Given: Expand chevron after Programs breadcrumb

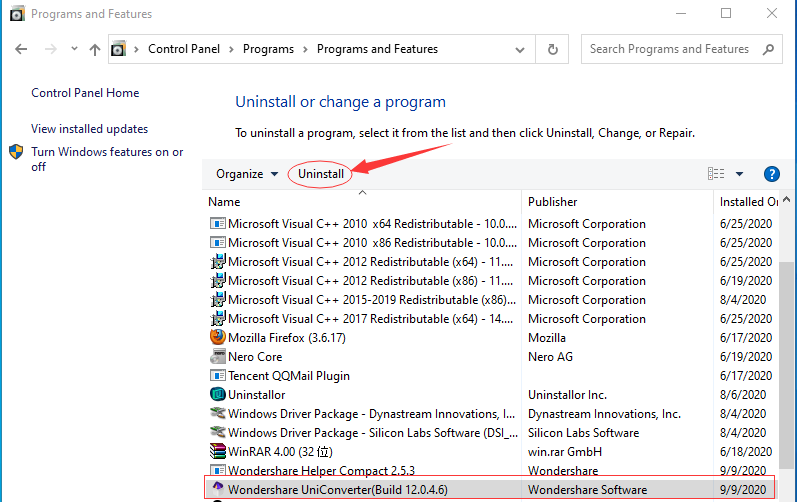Looking at the screenshot, I should click(x=305, y=49).
